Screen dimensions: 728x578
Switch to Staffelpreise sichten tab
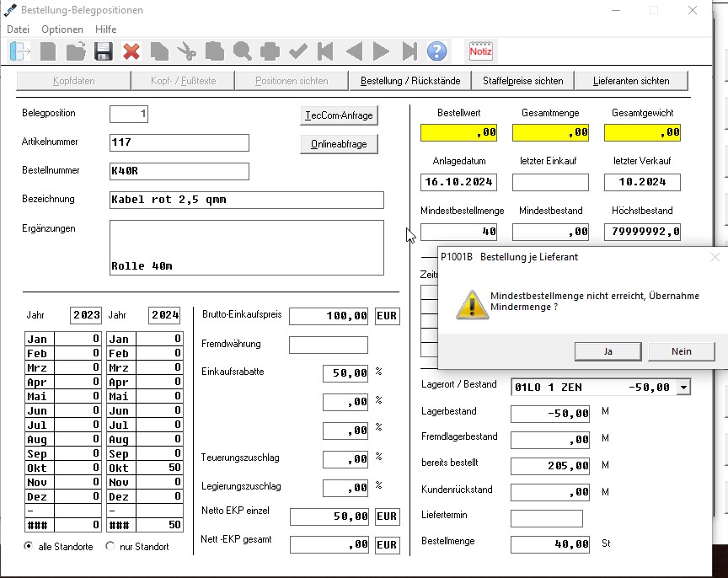tap(522, 81)
